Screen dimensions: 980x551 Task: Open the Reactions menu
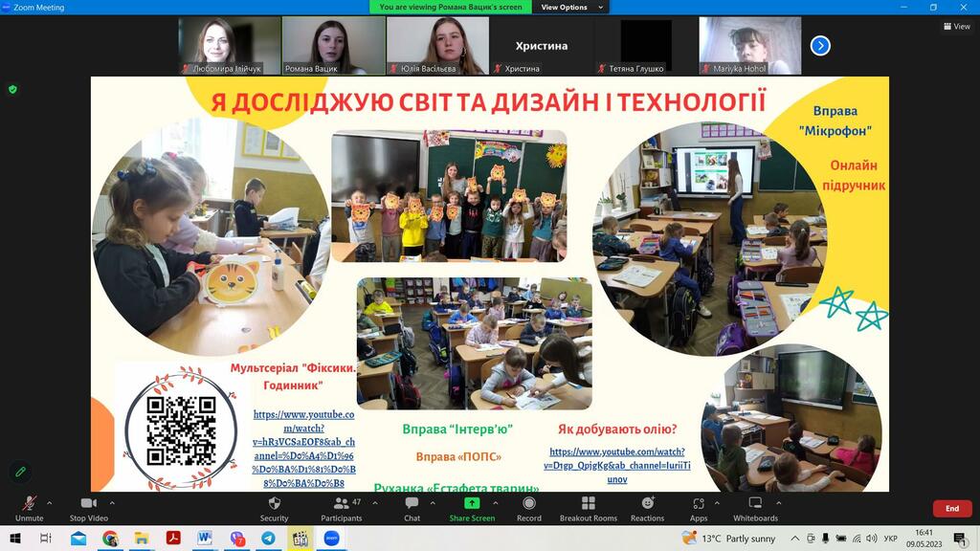647,509
